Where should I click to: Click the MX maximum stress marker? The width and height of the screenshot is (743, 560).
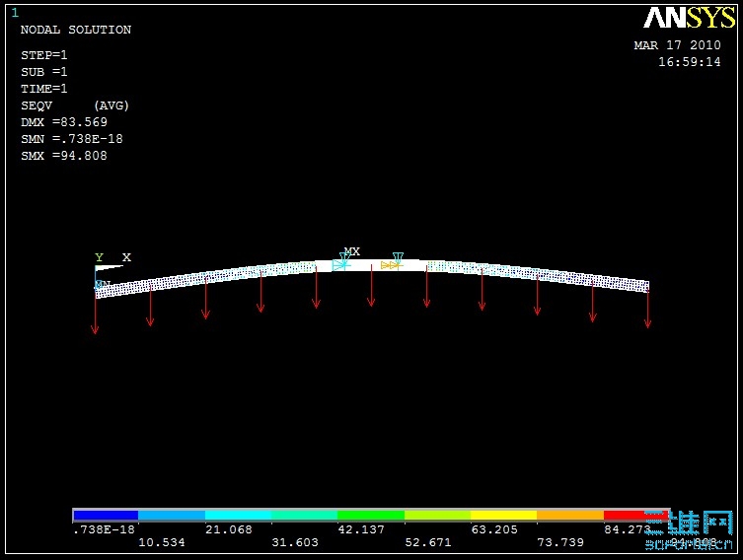(x=352, y=251)
